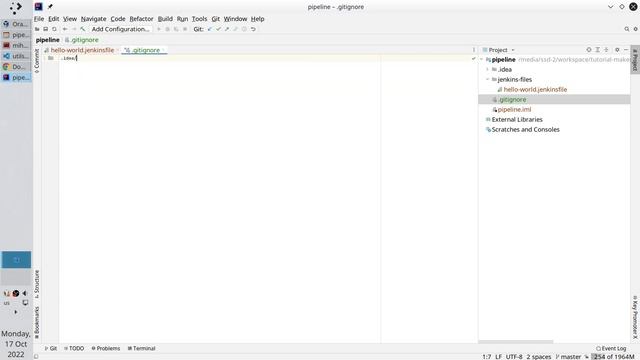Expand hidden system tray icons arrow
This screenshot has width=640, height=360.
point(16,312)
